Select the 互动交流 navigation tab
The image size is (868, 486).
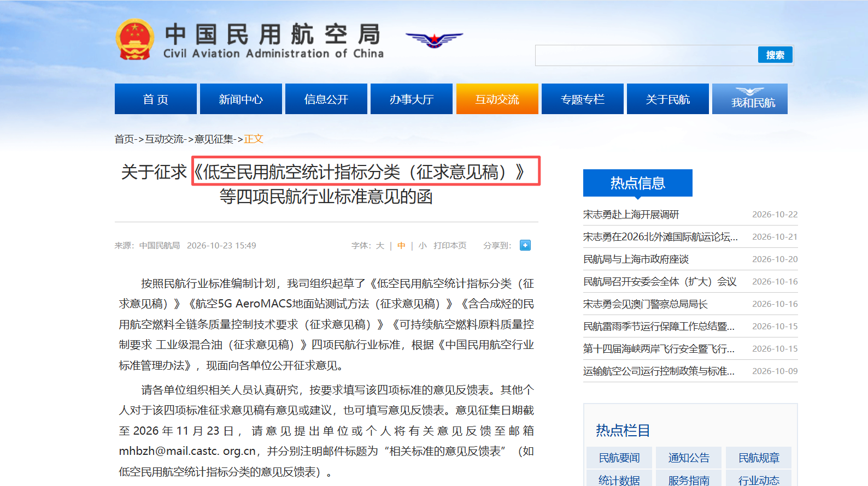click(497, 99)
